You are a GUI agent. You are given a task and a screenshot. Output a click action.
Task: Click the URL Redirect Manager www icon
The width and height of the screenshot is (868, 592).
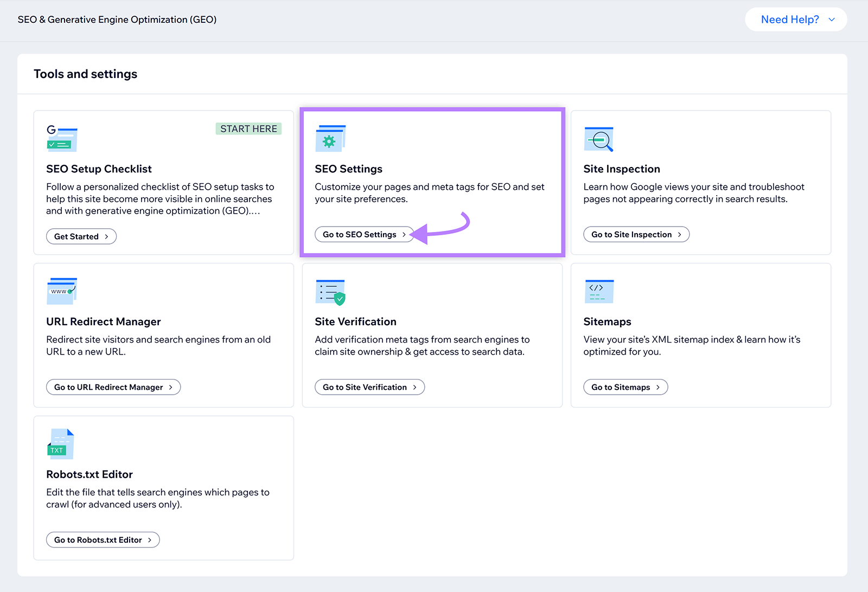[x=61, y=291]
